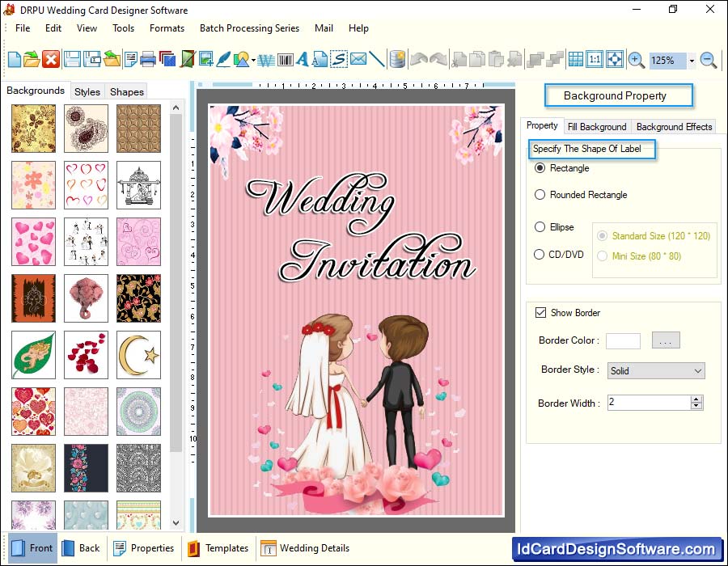This screenshot has width=728, height=566.
Task: Toggle the grid view icon
Action: point(575,59)
